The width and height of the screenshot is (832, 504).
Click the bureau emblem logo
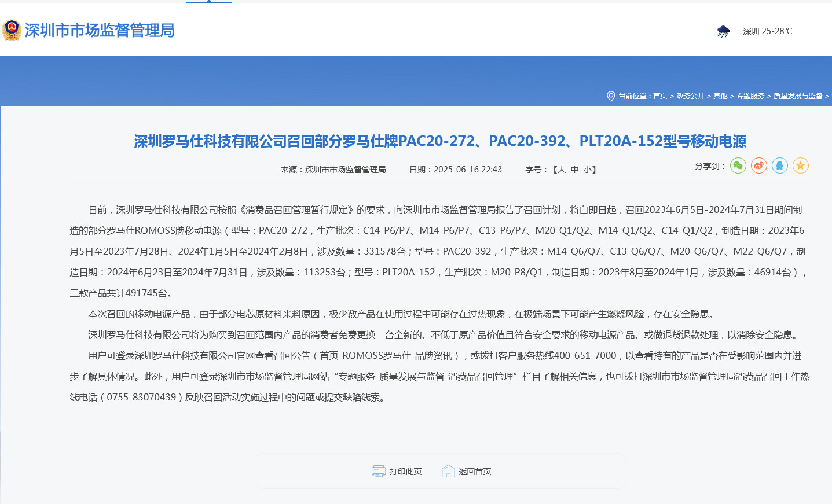coord(12,30)
